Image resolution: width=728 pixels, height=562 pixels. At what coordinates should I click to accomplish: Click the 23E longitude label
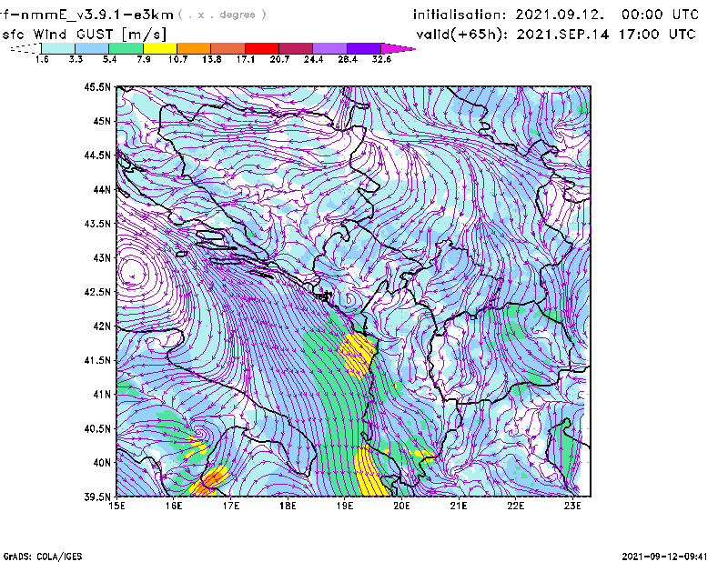point(572,506)
